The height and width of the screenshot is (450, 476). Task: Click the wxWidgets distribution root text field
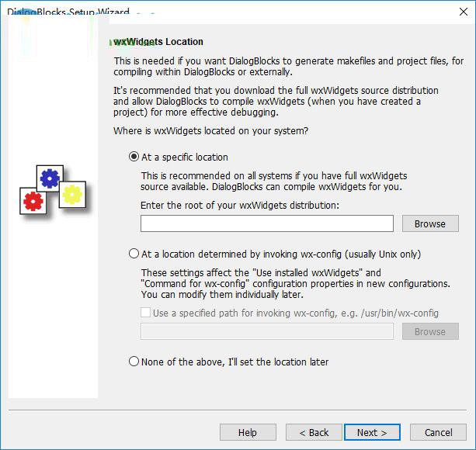[267, 223]
